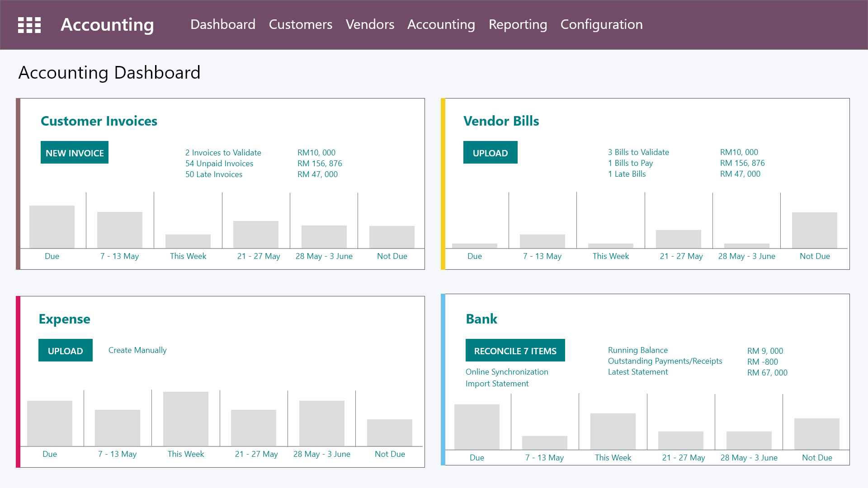This screenshot has height=488, width=868.
Task: Select Not Due bar in Vendor Bills chart
Action: click(x=814, y=230)
